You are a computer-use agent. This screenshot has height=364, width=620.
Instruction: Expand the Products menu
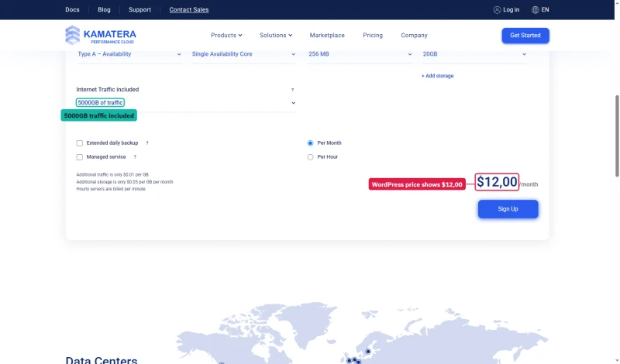tap(226, 35)
